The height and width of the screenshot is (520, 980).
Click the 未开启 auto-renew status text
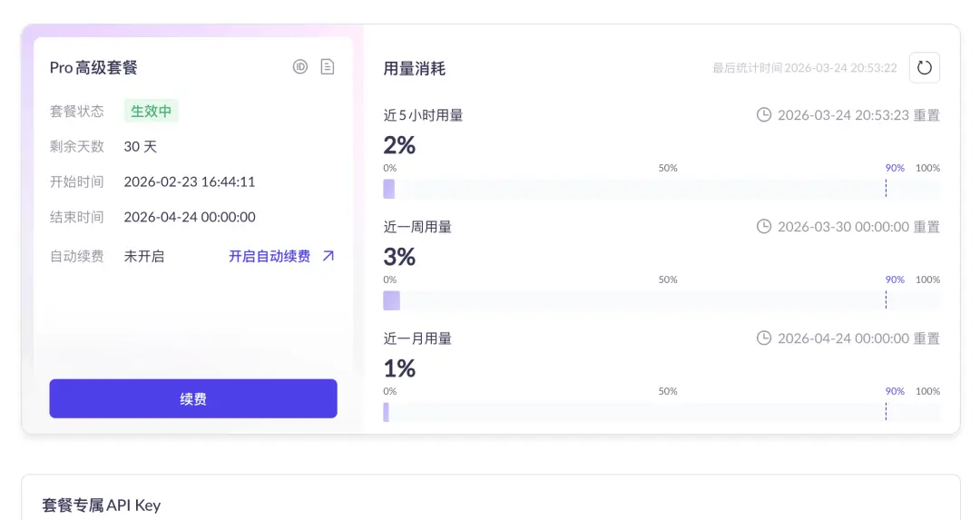tap(143, 256)
